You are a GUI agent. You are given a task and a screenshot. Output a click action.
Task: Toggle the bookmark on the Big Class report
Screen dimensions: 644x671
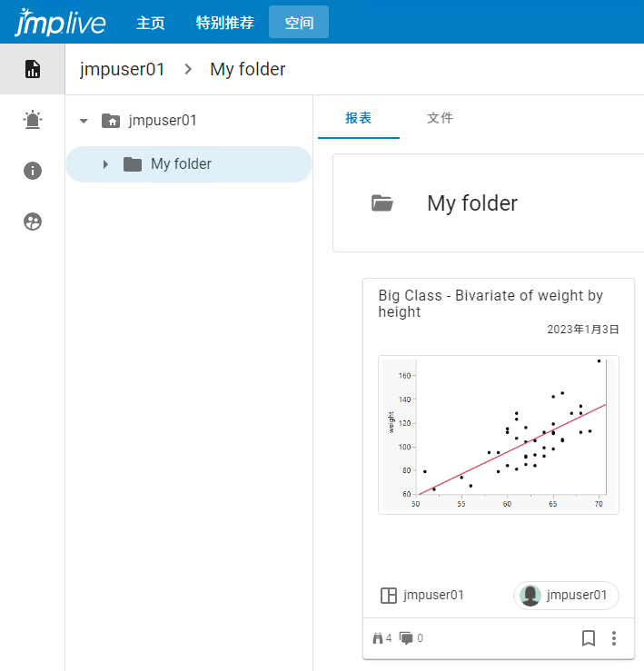point(589,638)
